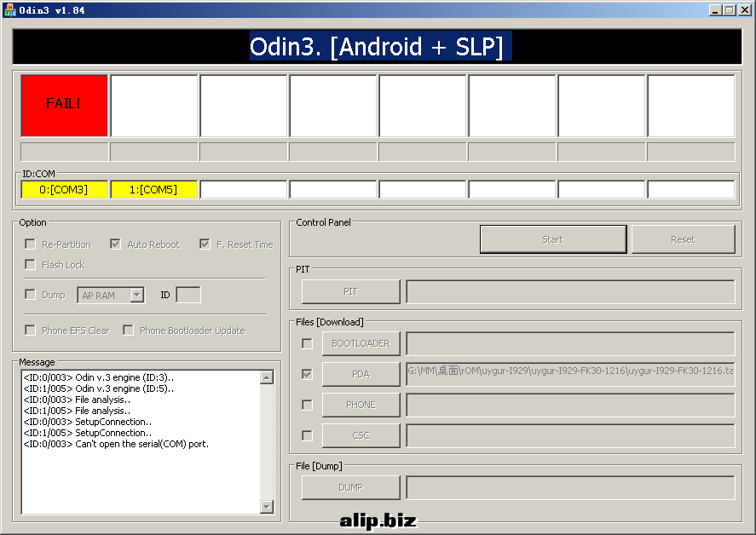
Task: Minimize the Odin3 window
Action: 715,9
